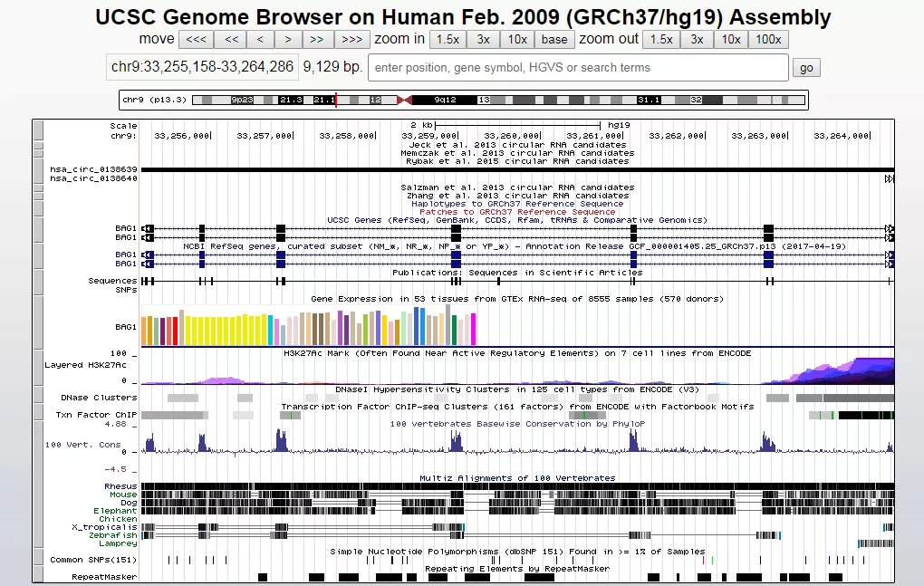The image size is (924, 586).
Task: Select the chr9 position coordinates box
Action: pyautogui.click(x=202, y=67)
